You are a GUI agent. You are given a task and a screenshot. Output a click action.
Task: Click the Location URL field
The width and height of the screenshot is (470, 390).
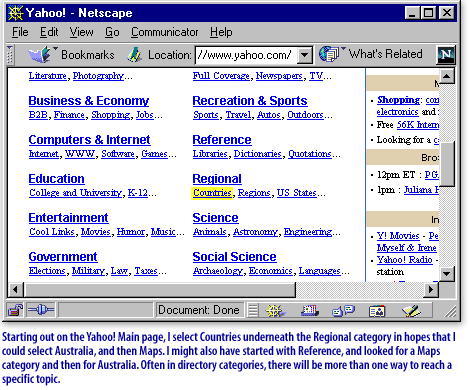pos(246,55)
